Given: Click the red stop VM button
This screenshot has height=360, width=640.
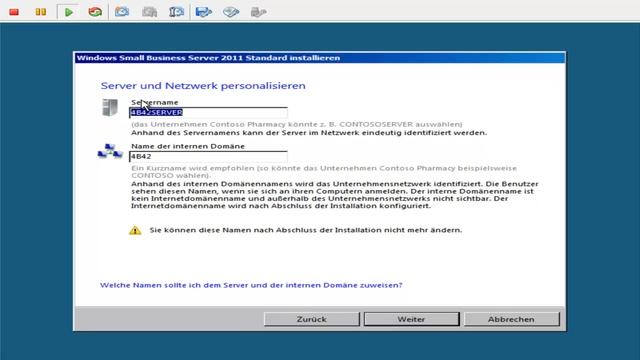Looking at the screenshot, I should 14,12.
